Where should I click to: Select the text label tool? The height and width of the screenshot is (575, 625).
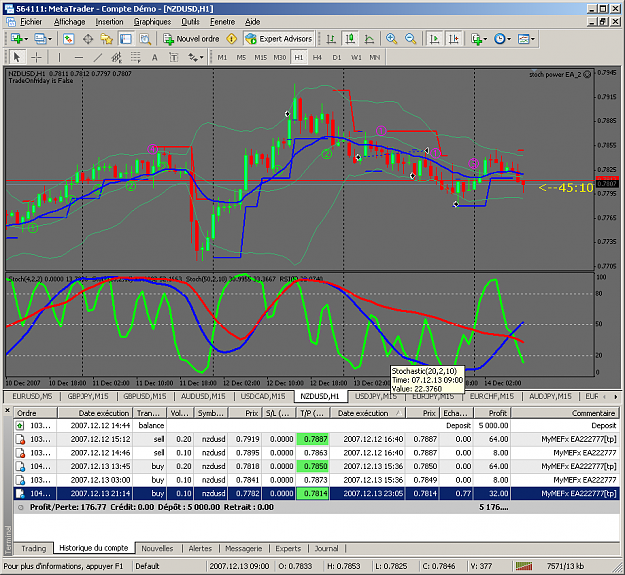pyautogui.click(x=174, y=57)
